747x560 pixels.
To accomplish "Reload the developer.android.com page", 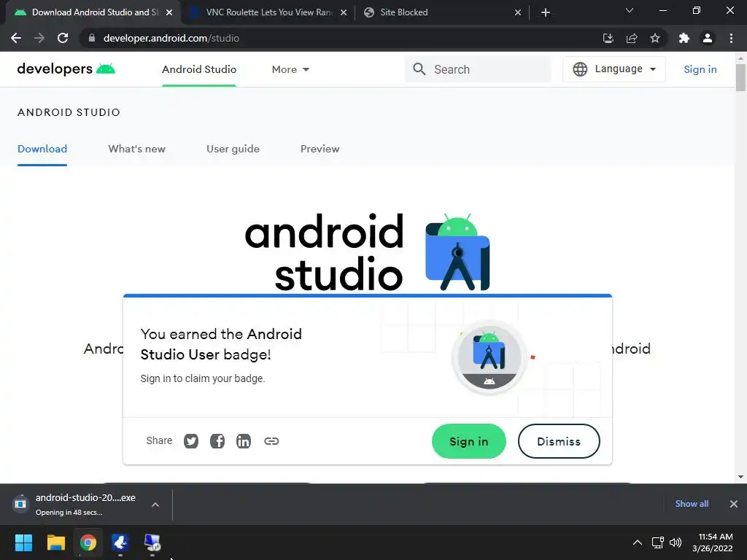I will (63, 38).
